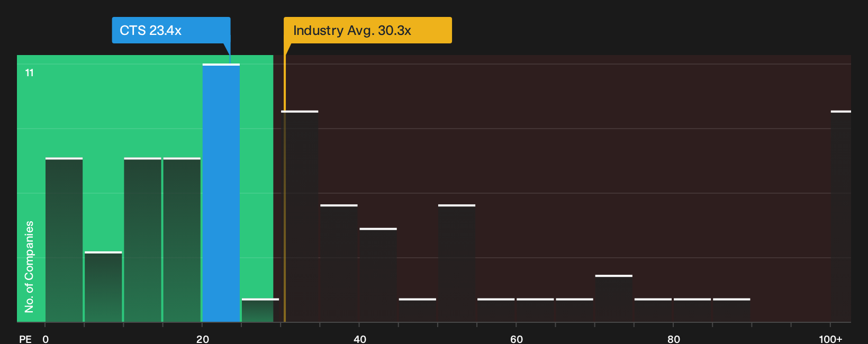Viewport: 868px width, 344px height.
Task: Click the 100+ PE bar at right edge
Action: click(841, 216)
